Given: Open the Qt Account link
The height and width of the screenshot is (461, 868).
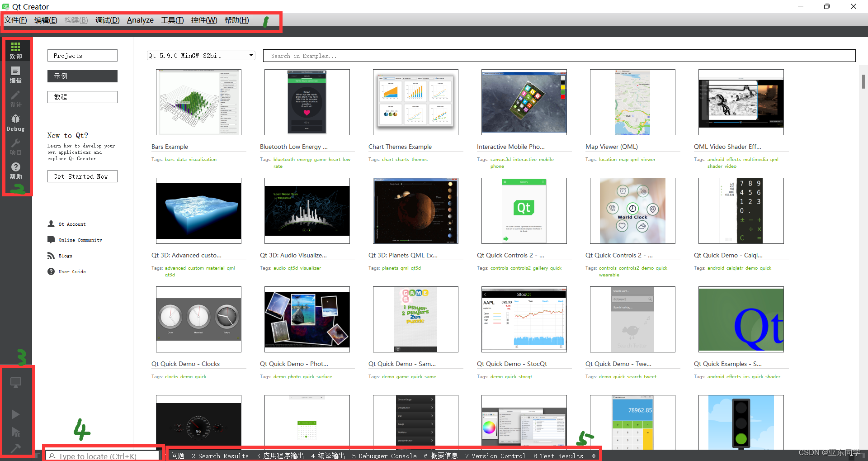Looking at the screenshot, I should 72,224.
